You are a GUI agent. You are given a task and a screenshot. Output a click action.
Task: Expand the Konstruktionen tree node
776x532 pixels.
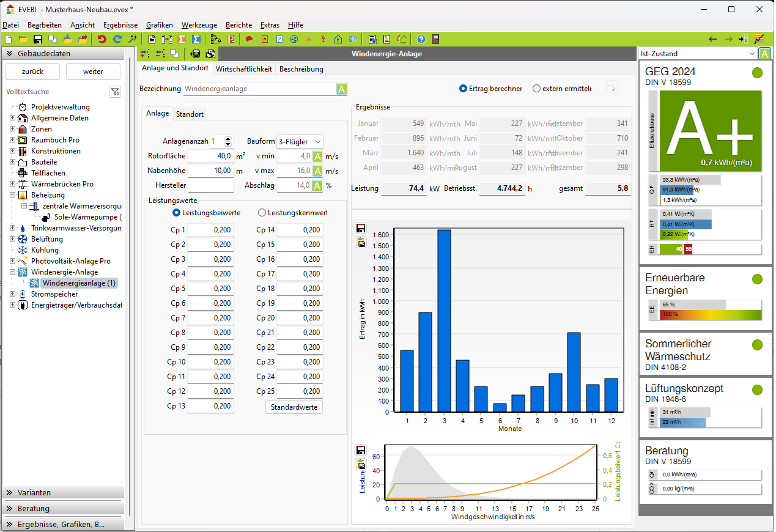click(12, 151)
